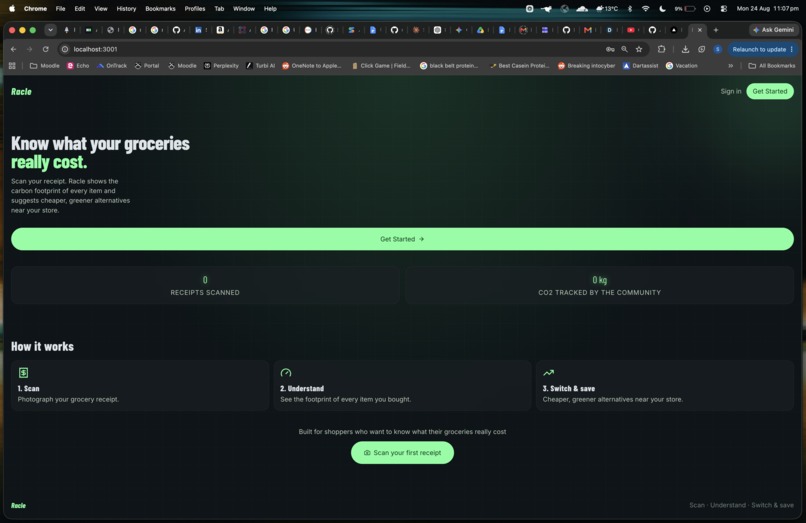Viewport: 806px width, 523px height.
Task: Open the Window menu
Action: [244, 9]
